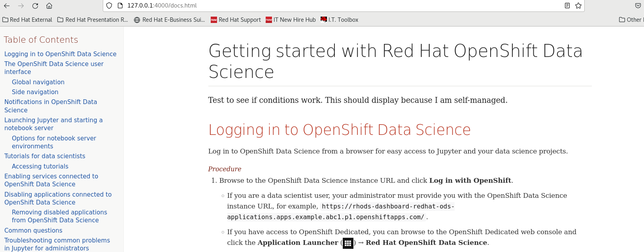644x252 pixels.
Task: Reload the current page
Action: [x=35, y=6]
